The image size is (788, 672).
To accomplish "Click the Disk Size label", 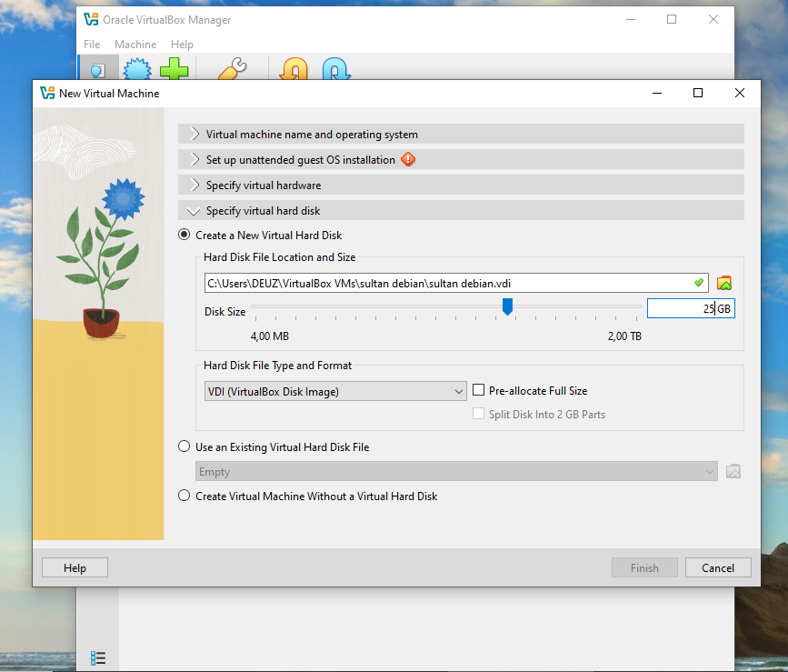I will coord(224,312).
